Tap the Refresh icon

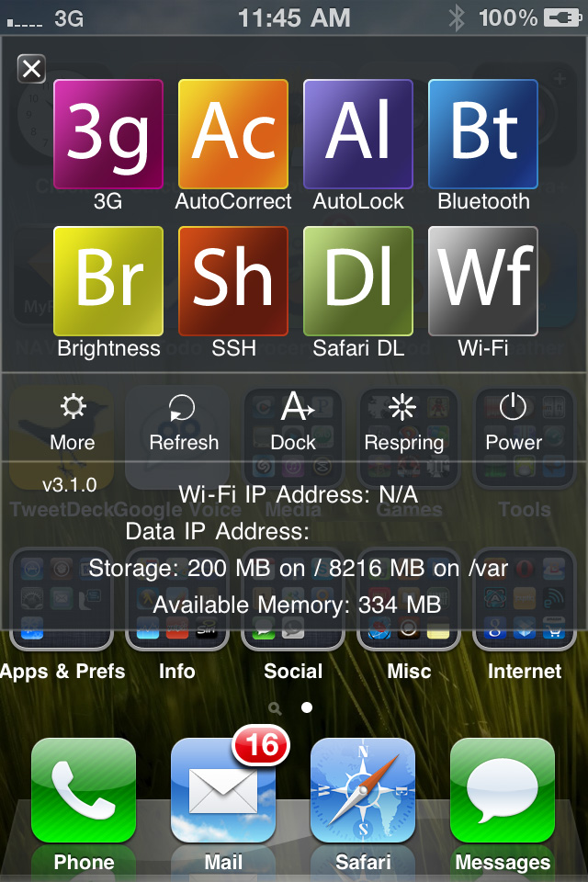(184, 423)
